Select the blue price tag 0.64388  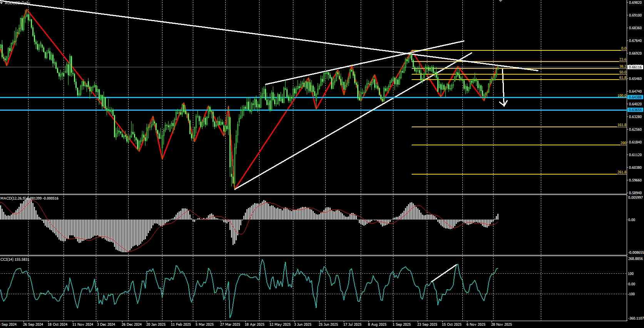pos(635,97)
